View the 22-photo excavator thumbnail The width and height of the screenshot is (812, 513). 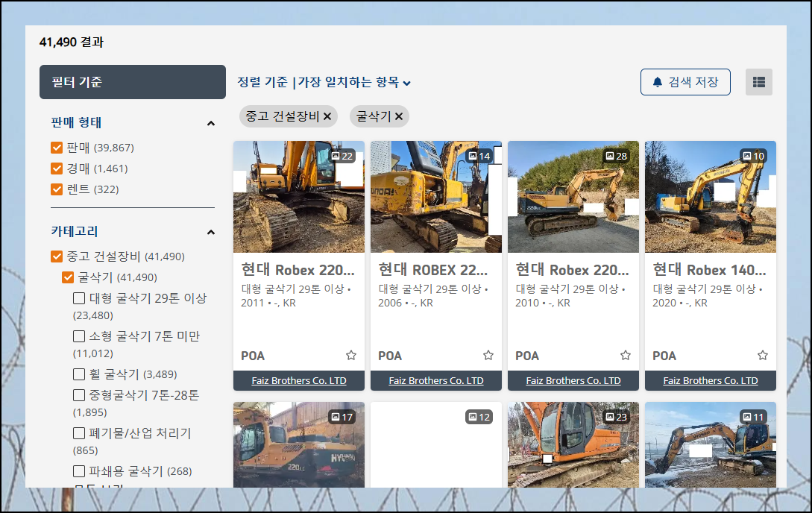pos(299,197)
